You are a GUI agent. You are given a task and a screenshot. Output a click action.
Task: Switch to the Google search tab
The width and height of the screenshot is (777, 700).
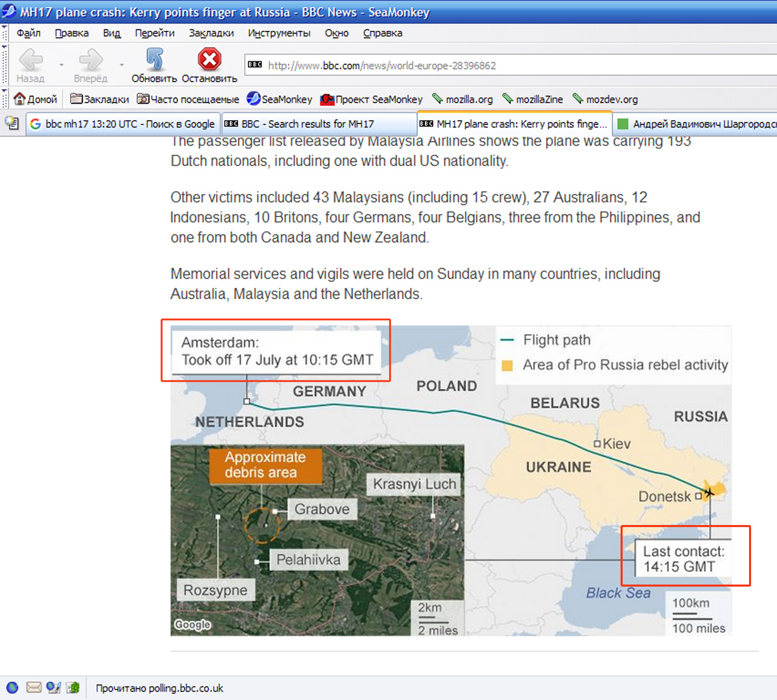123,124
